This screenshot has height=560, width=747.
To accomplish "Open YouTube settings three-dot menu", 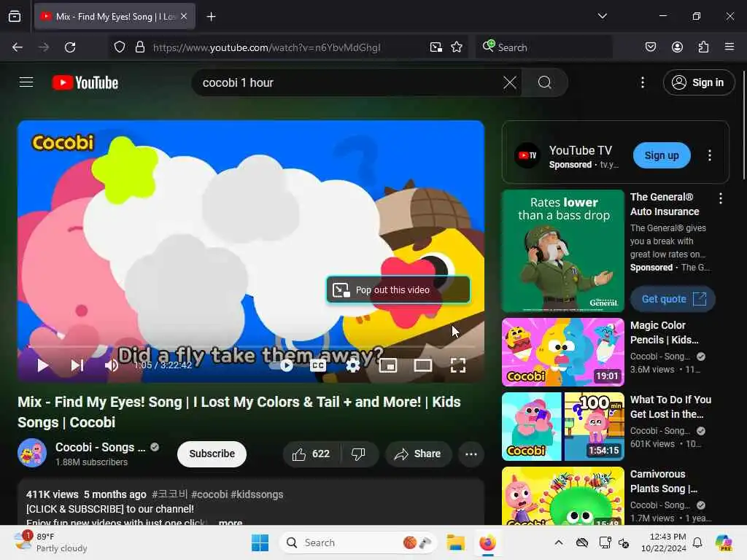I will 643,82.
